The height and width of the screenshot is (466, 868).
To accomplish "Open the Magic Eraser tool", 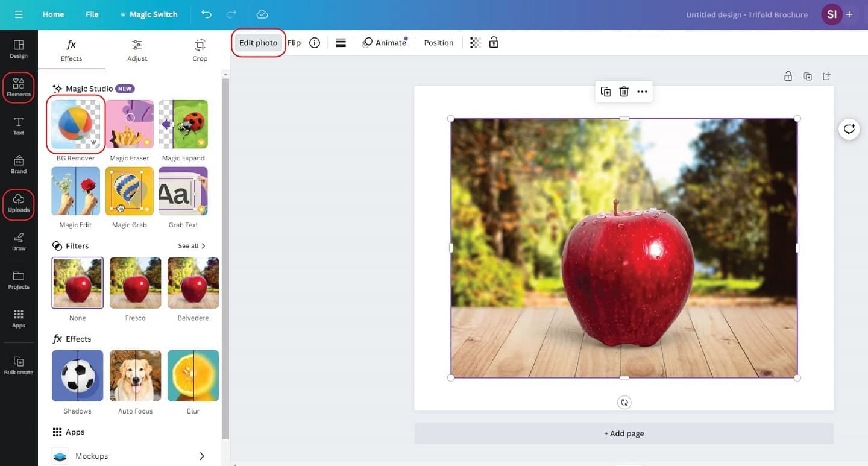I will (x=129, y=124).
